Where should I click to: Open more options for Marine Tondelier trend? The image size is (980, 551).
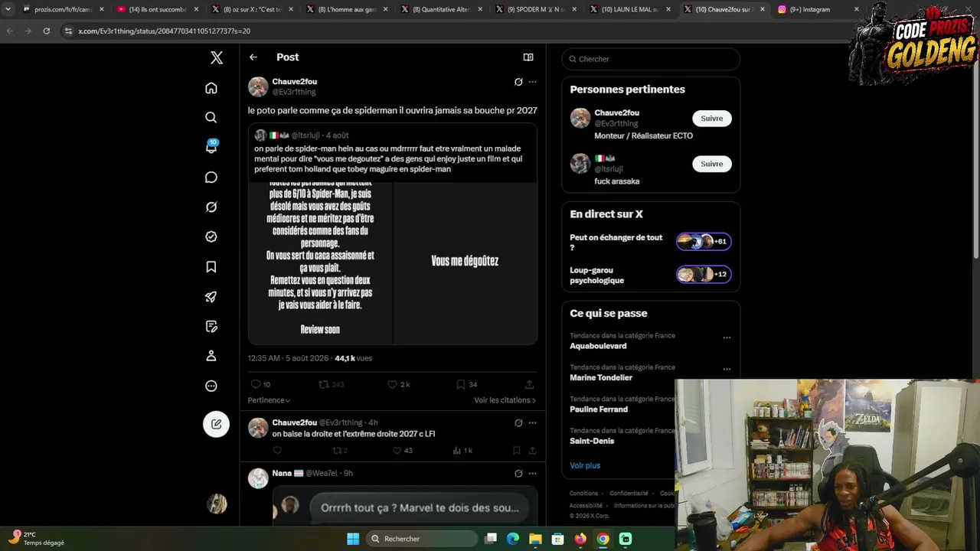coord(727,369)
